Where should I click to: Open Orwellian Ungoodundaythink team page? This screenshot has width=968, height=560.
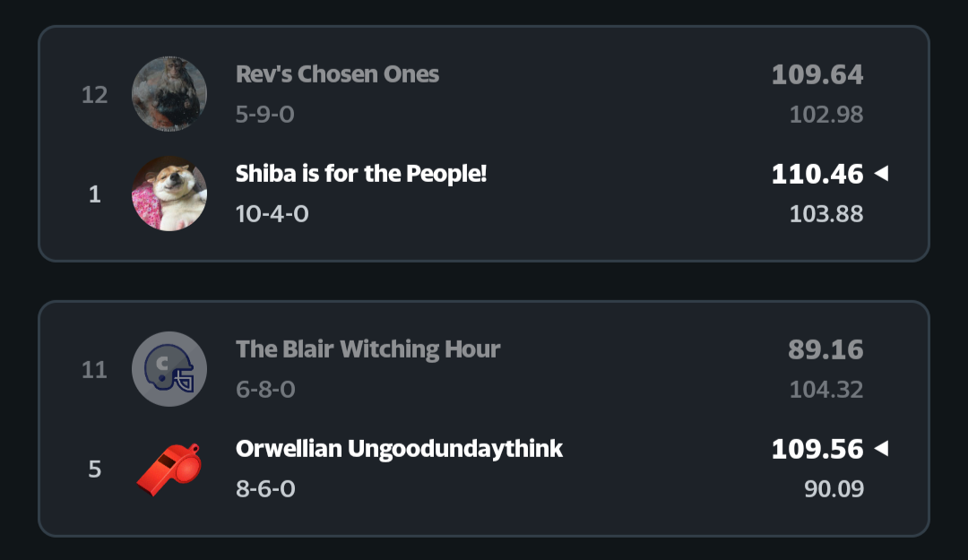click(399, 448)
